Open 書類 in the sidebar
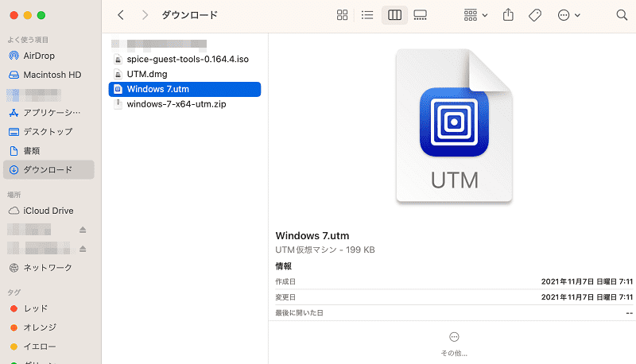Screen dimensions: 636x364 48,151
